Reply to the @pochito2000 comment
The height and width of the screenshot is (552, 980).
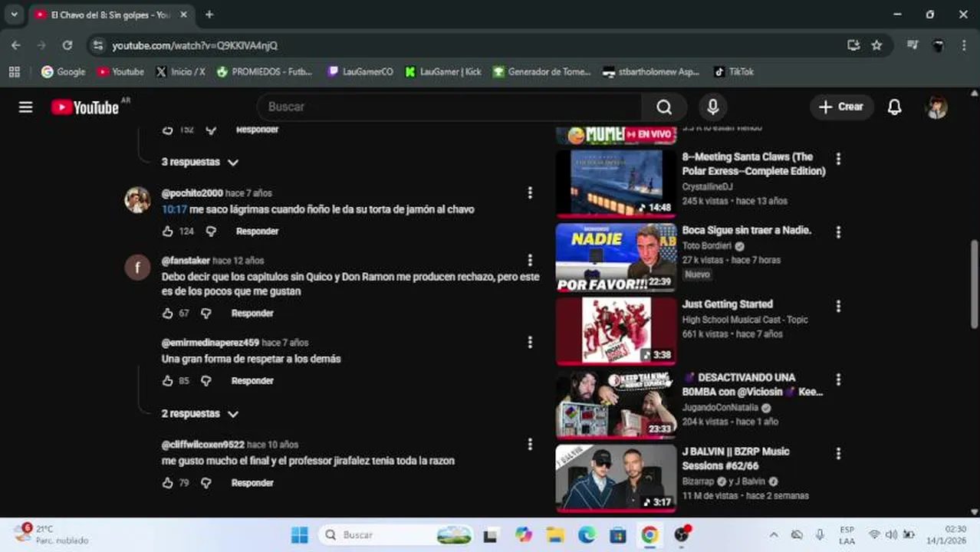pos(257,231)
